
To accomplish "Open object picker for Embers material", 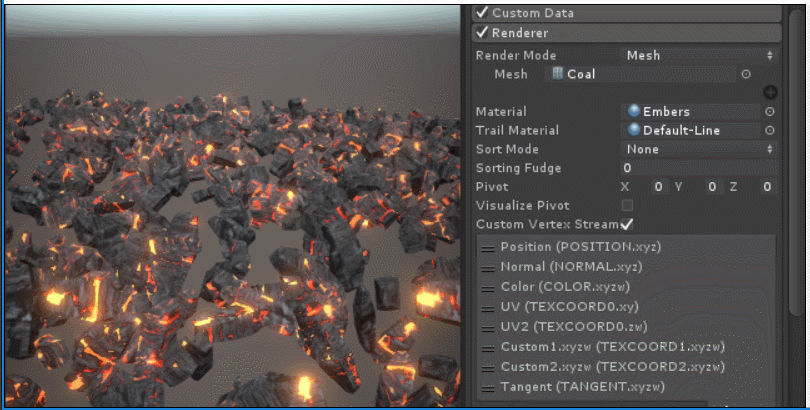I will [x=770, y=112].
